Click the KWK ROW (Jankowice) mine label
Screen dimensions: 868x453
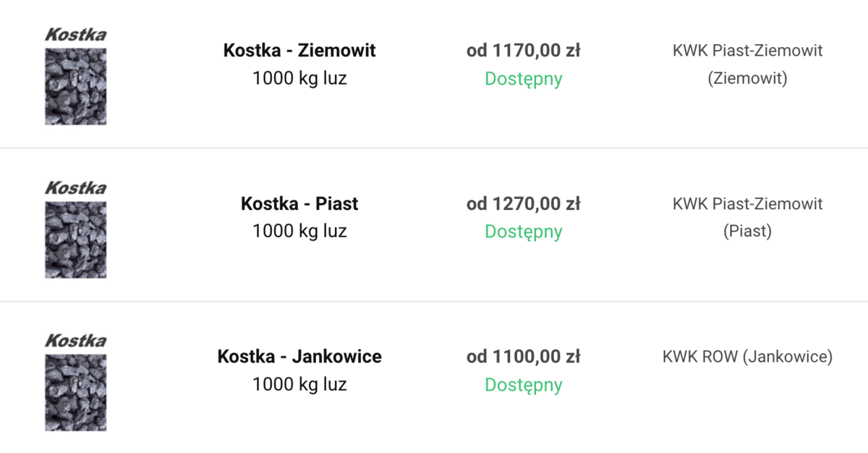(747, 357)
